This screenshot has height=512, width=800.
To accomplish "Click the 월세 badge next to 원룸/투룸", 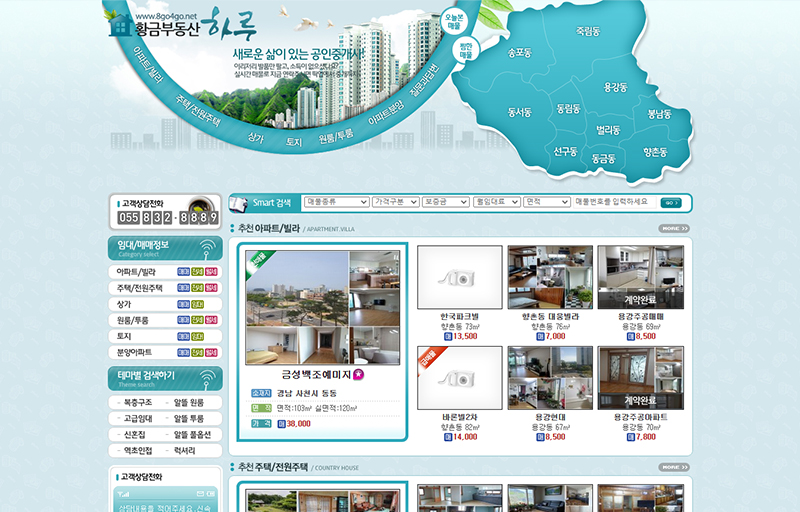I will click(x=211, y=320).
